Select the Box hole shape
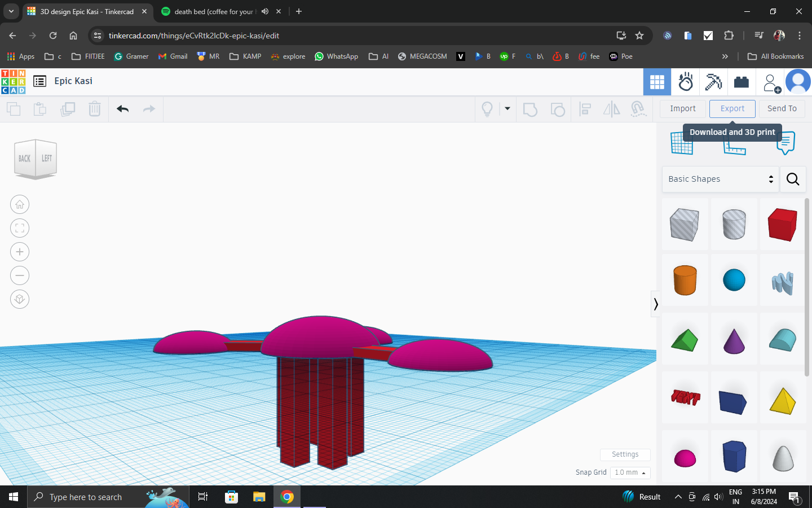This screenshot has width=812, height=508. click(685, 224)
